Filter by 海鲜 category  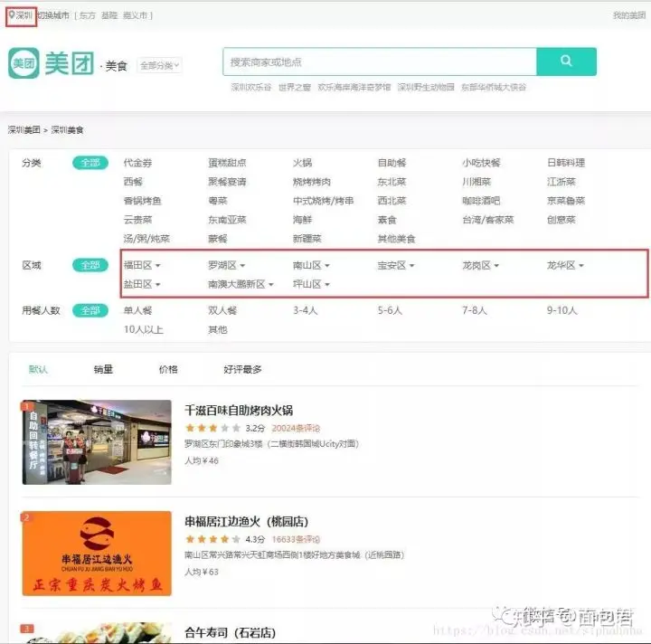coord(302,219)
